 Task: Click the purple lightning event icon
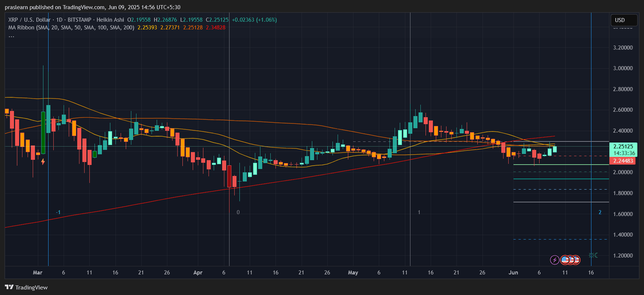[x=555, y=260]
